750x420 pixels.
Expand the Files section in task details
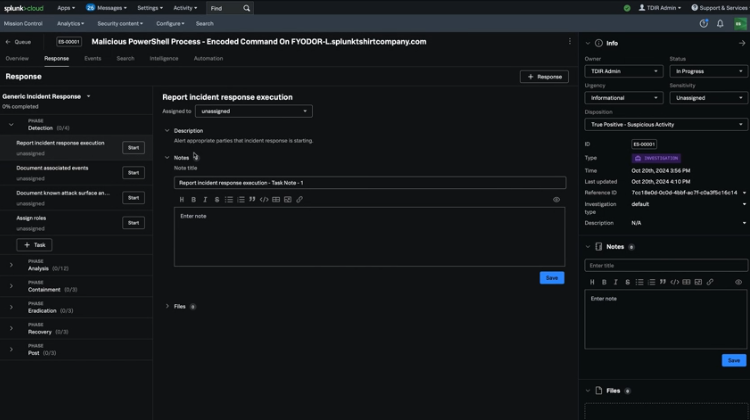coord(167,307)
